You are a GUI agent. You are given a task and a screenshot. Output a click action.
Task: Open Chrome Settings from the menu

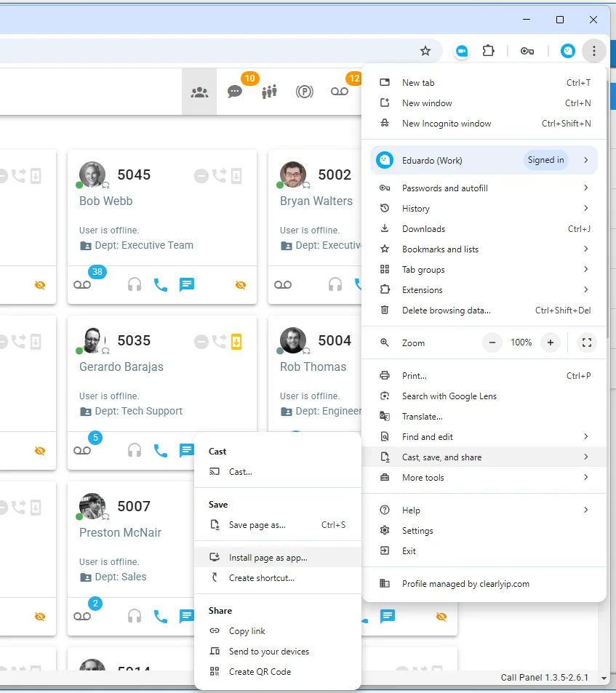pos(484,530)
